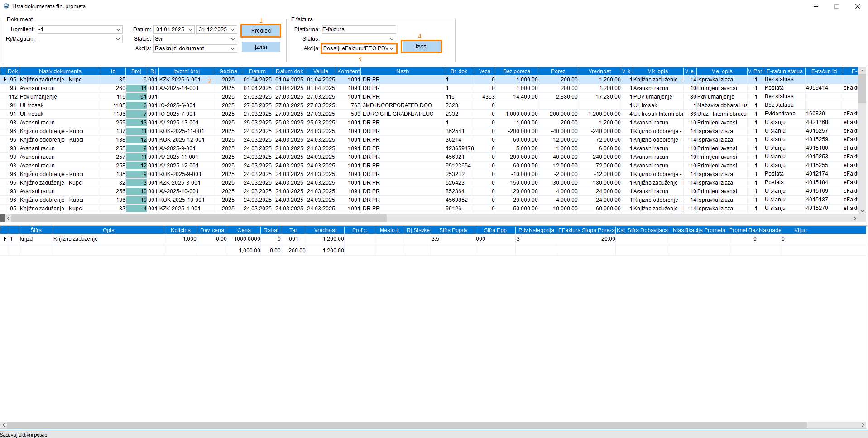Click the Pregled button
The image size is (868, 438).
(x=261, y=31)
